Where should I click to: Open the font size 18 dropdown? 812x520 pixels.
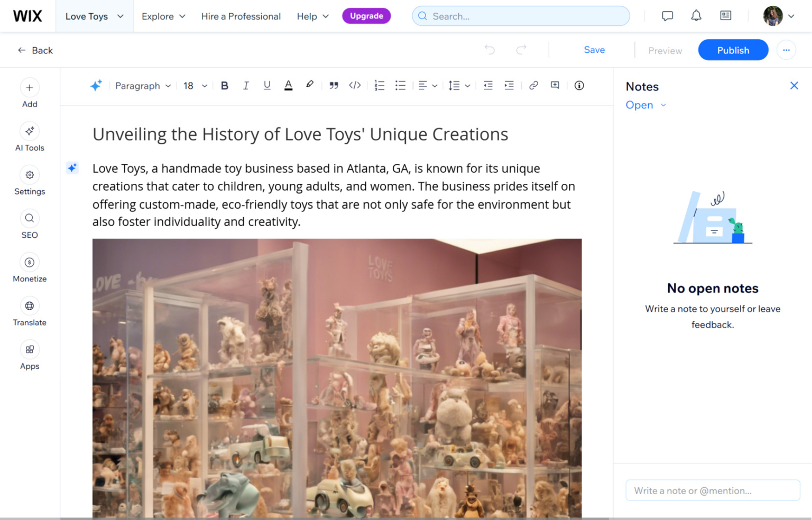click(195, 86)
